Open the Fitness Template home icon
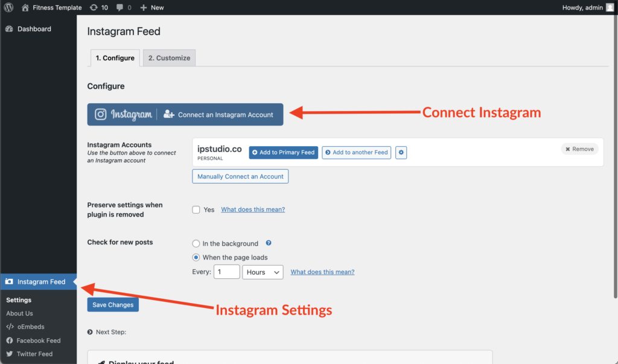618x364 pixels. point(25,7)
